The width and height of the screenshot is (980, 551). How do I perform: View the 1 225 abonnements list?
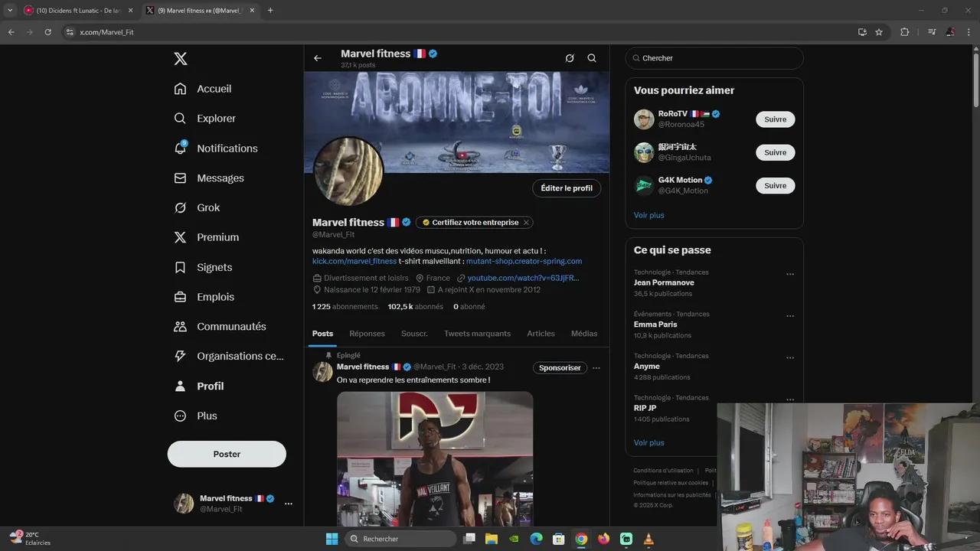coord(345,307)
